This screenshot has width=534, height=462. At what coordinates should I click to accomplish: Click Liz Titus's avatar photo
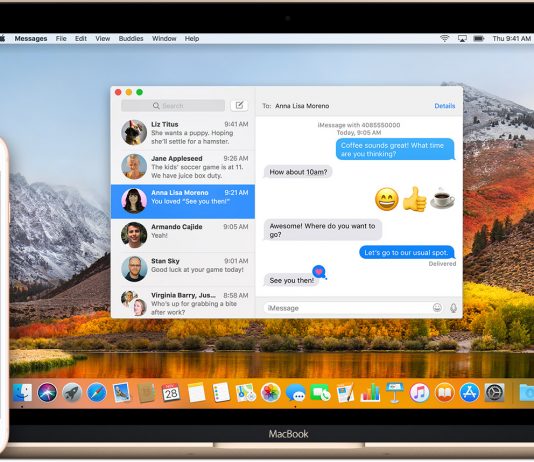click(134, 132)
